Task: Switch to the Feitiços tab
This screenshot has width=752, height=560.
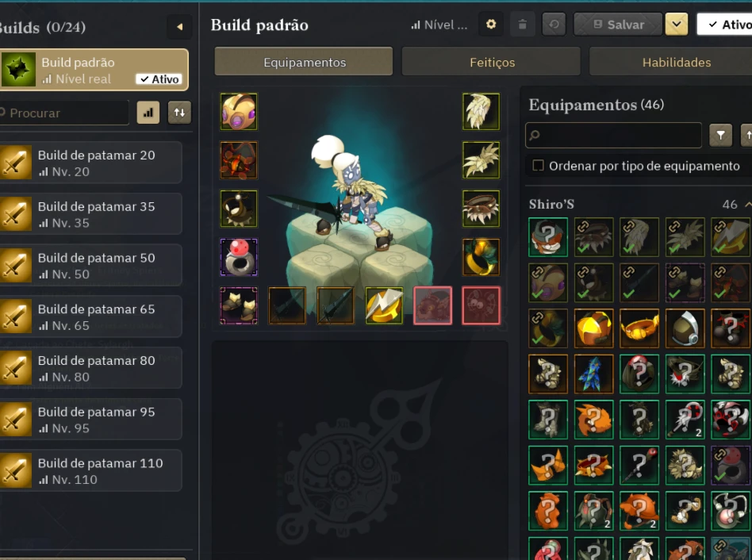Action: [491, 63]
